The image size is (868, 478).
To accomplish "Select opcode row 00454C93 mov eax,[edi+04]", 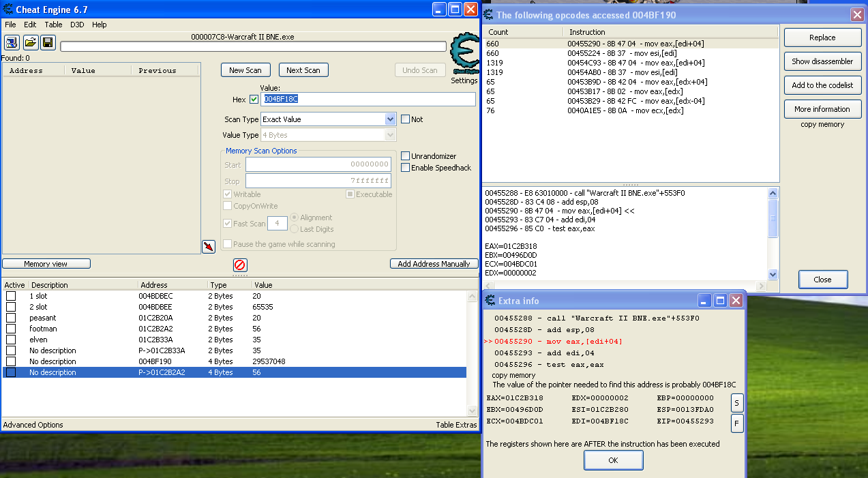I will click(x=631, y=63).
